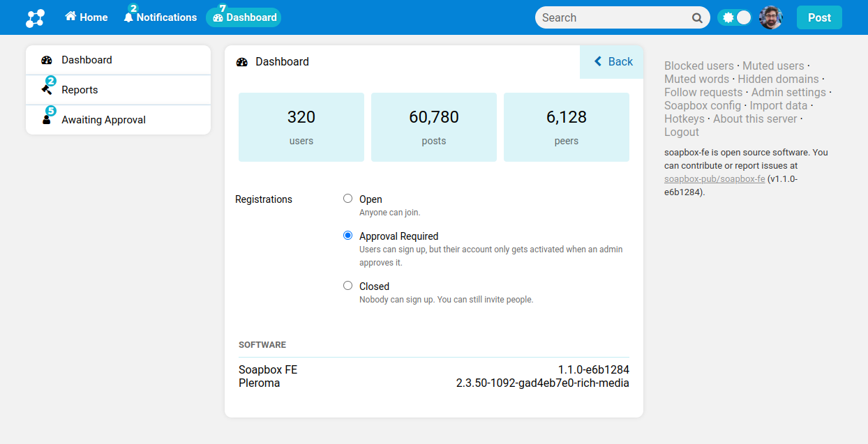Image resolution: width=868 pixels, height=444 pixels.
Task: Select Approval Required registration option
Action: (x=347, y=236)
